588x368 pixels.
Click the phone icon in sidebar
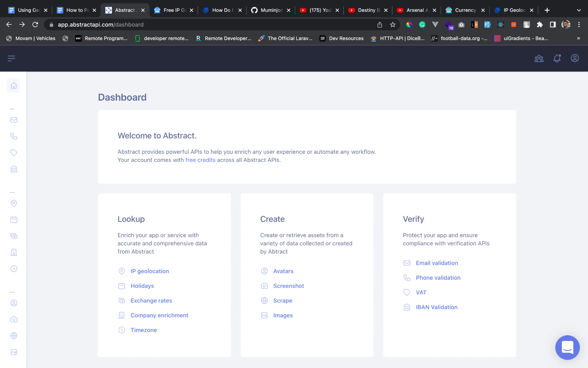coord(14,136)
